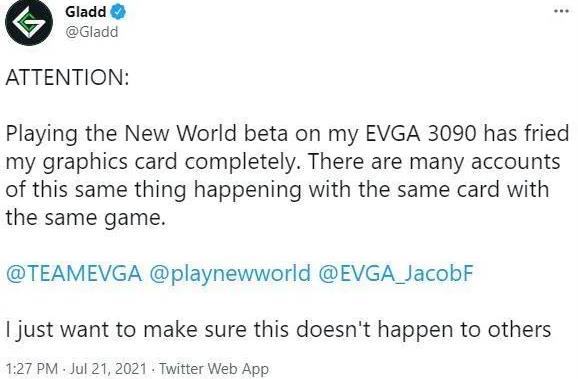Click 'the same game.' line
This screenshot has width=578, height=379.
coord(86,218)
